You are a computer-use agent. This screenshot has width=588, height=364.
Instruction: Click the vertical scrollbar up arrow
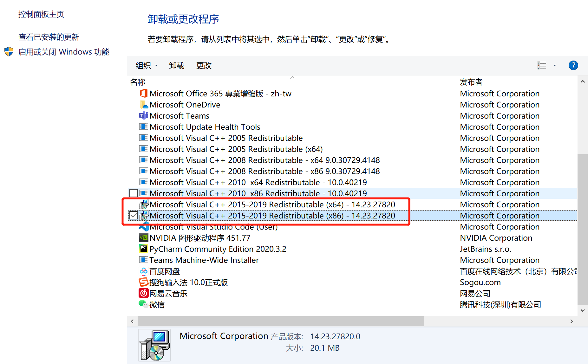583,81
